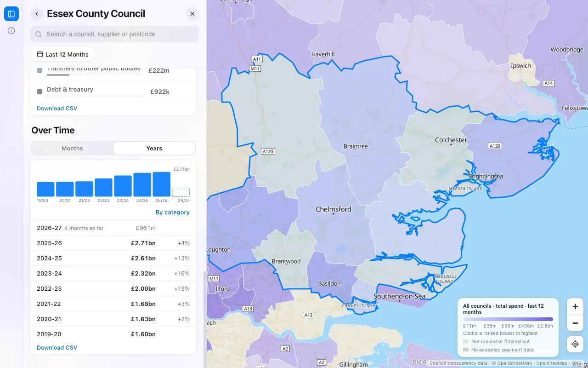
Task: Zoom out on the map
Action: (x=575, y=323)
